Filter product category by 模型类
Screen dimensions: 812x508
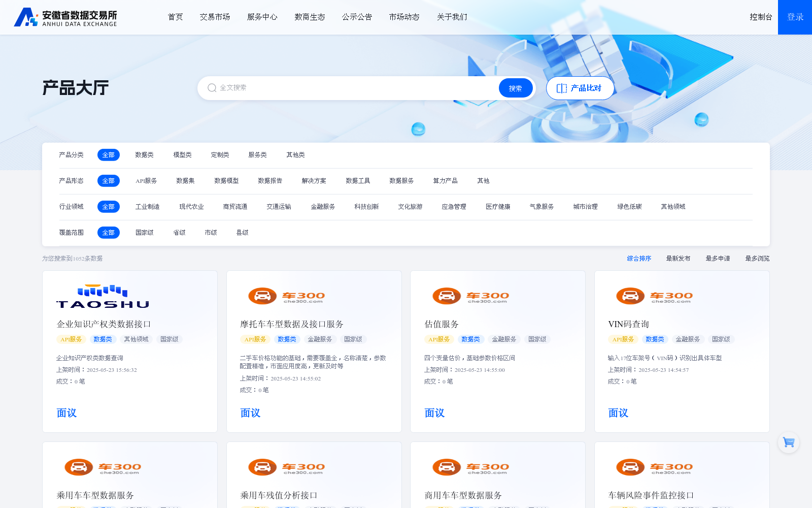tap(182, 155)
